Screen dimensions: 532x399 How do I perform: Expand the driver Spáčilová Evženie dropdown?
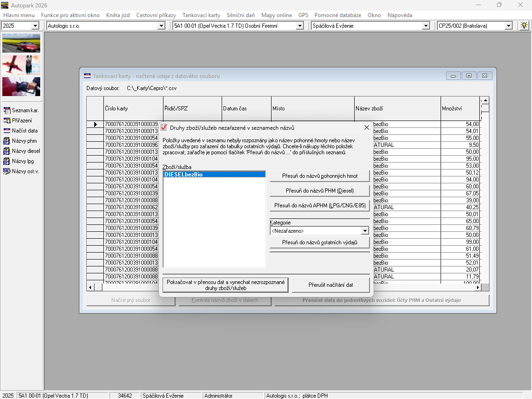point(426,26)
